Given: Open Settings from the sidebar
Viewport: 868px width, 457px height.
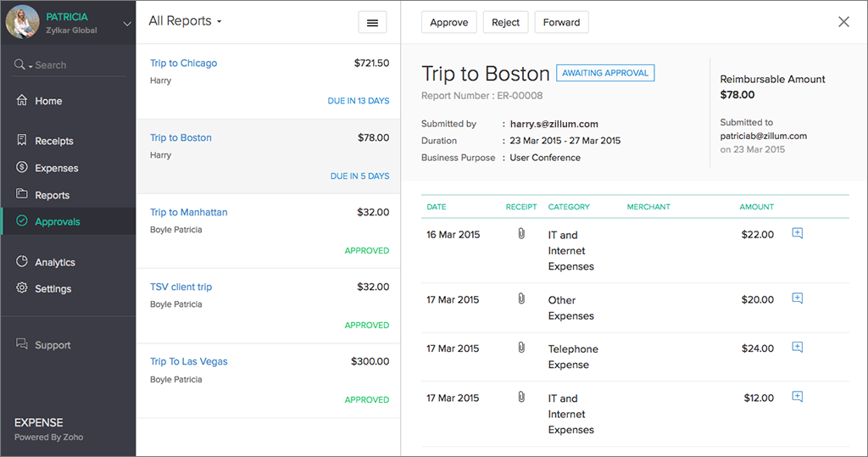Looking at the screenshot, I should pos(53,288).
